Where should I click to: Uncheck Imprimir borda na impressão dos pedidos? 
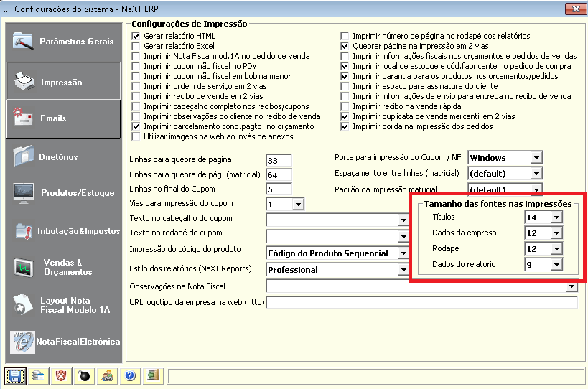pos(345,126)
